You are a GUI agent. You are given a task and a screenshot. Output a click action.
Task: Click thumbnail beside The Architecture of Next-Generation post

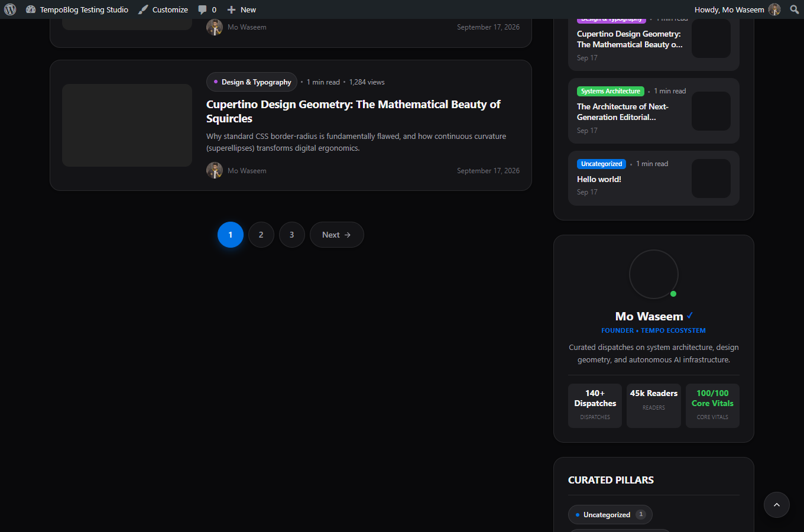click(711, 111)
